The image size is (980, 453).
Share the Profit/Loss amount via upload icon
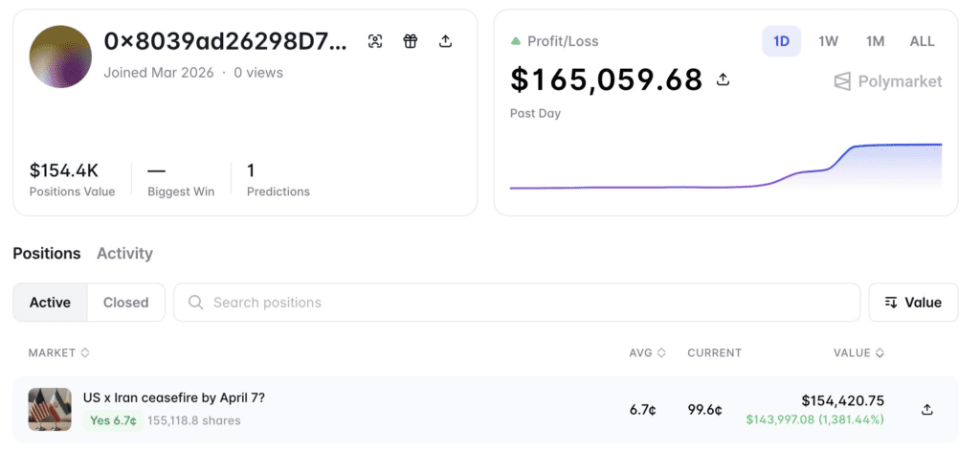724,79
